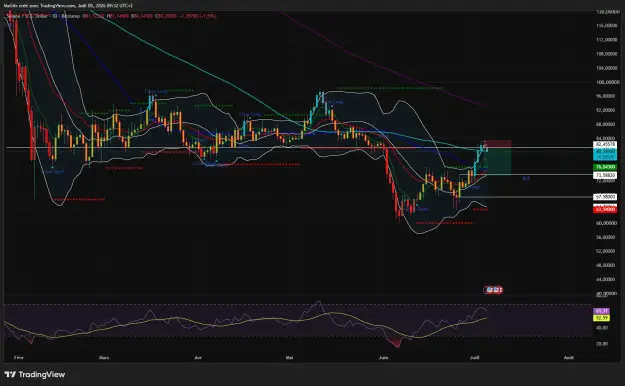Click the horizontal line at the 82.45 level
Screen dimensions: 625x386
tap(299, 148)
